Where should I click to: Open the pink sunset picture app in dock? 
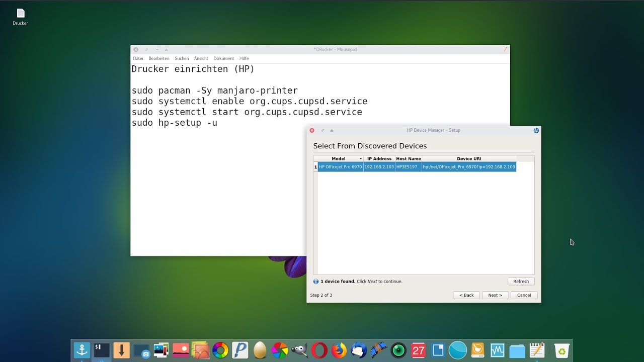181,349
